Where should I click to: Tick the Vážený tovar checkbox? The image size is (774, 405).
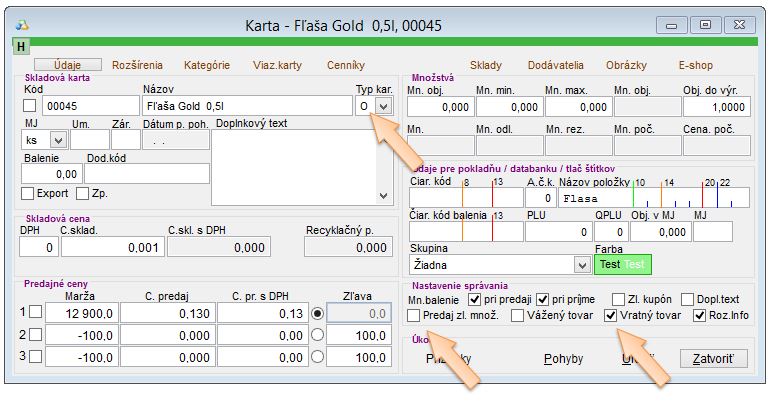tap(517, 316)
